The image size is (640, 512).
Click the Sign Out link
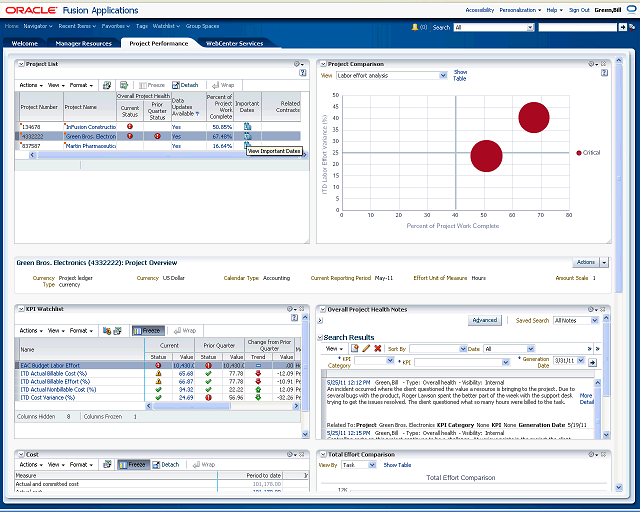(579, 9)
